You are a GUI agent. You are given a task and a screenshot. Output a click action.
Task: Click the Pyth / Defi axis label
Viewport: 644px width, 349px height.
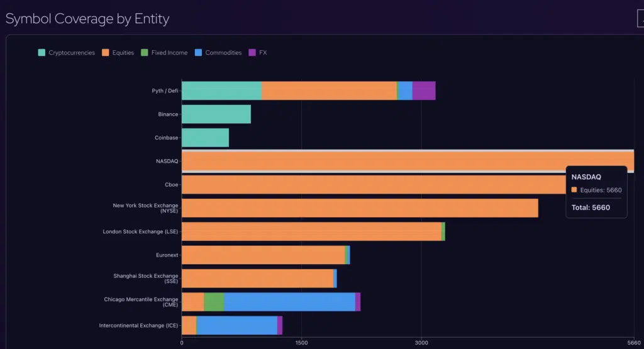[165, 91]
